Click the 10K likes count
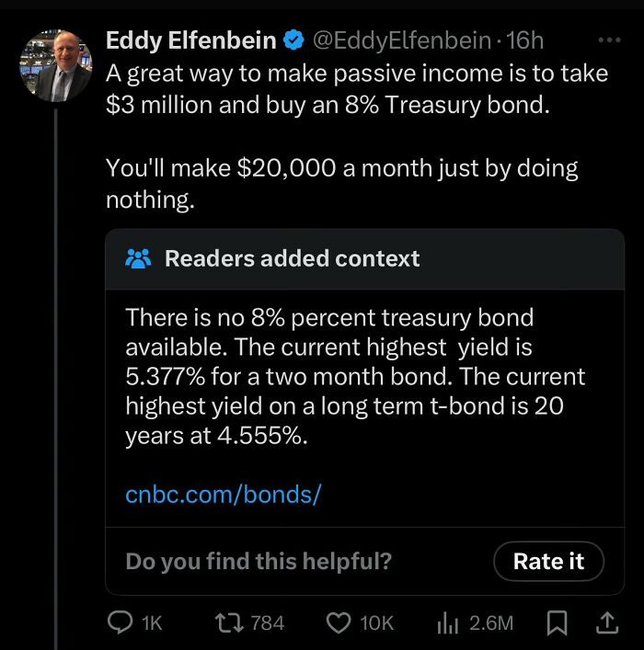The width and height of the screenshot is (644, 650). click(376, 622)
